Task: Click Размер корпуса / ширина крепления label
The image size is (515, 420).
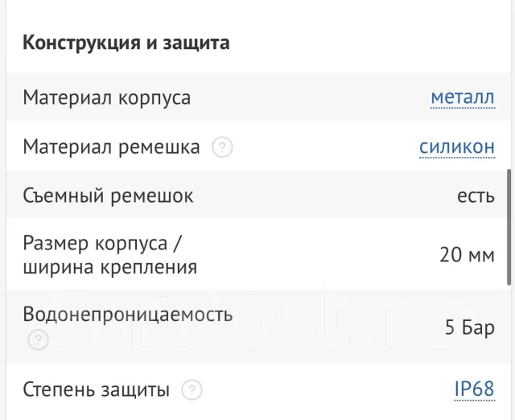Action: coord(110,255)
